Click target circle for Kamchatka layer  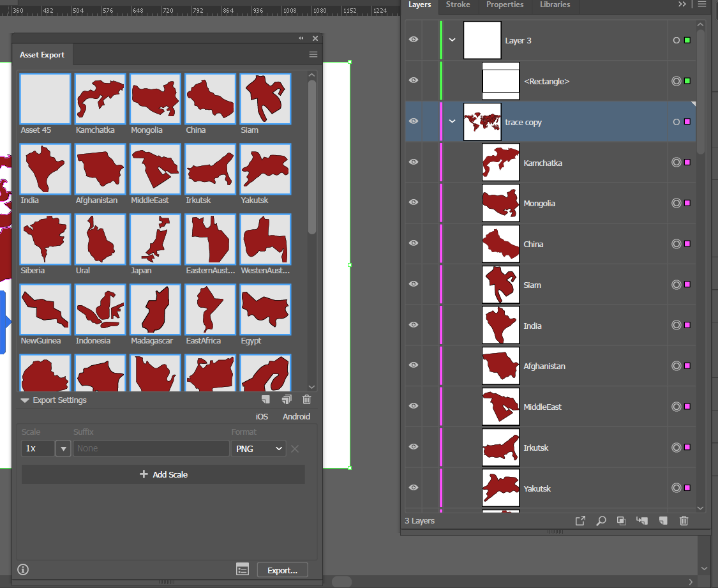(677, 162)
